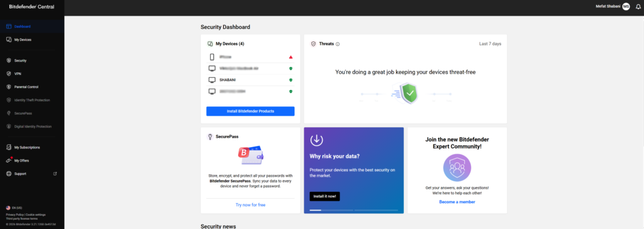Click Install Bitdefender Products button

click(250, 111)
